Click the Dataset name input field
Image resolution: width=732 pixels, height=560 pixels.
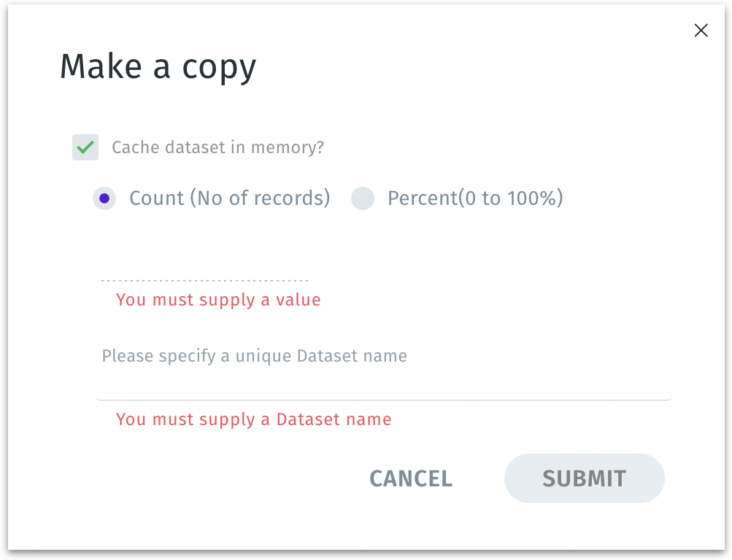click(x=383, y=381)
